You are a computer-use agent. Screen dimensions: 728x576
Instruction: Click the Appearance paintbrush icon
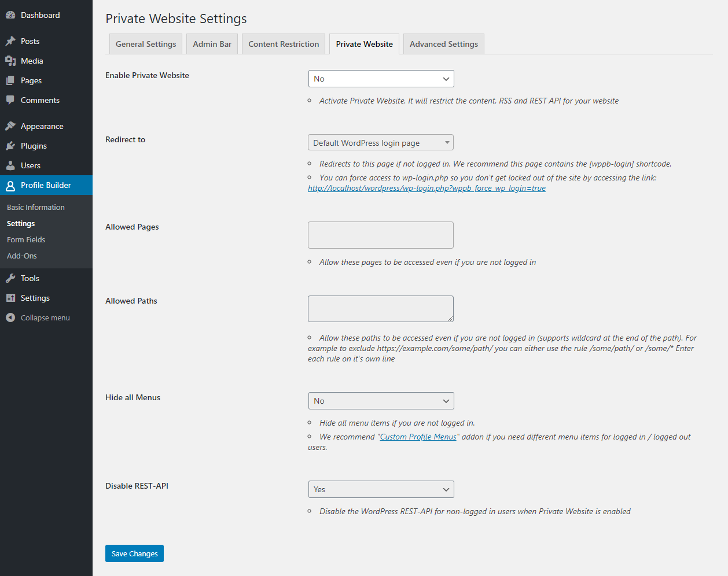(x=10, y=126)
